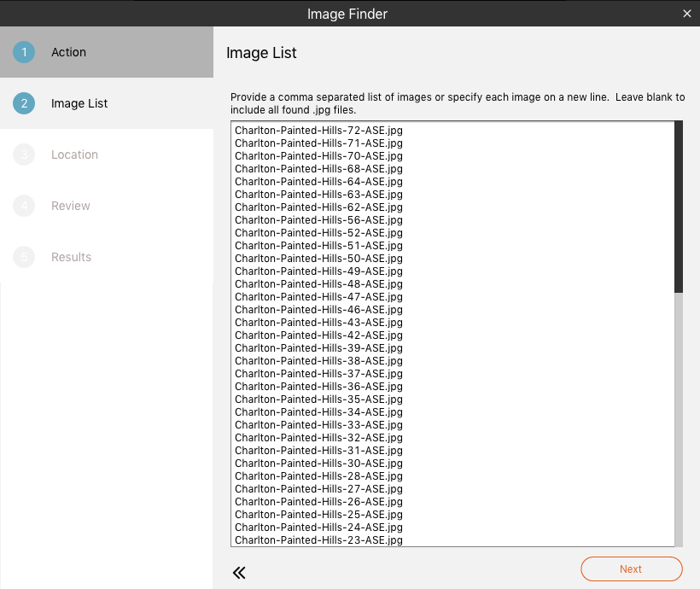Click the image list scrollbar thumb
The height and width of the screenshot is (589, 700).
(x=679, y=207)
